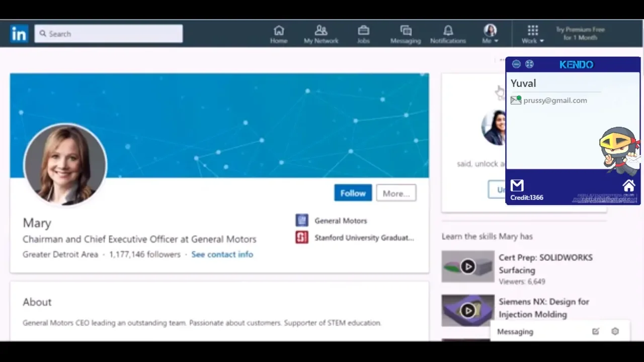Image resolution: width=644 pixels, height=362 pixels.
Task: Click Try Premium Free for 1 Month
Action: (x=580, y=34)
